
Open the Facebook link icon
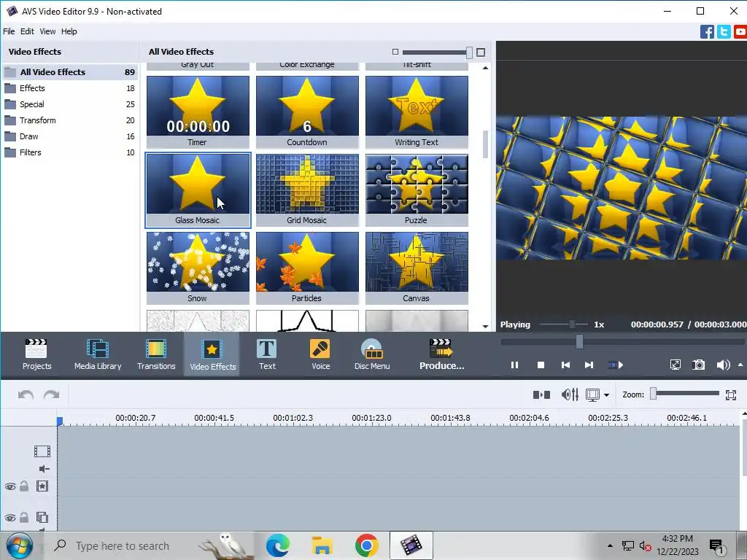(707, 32)
